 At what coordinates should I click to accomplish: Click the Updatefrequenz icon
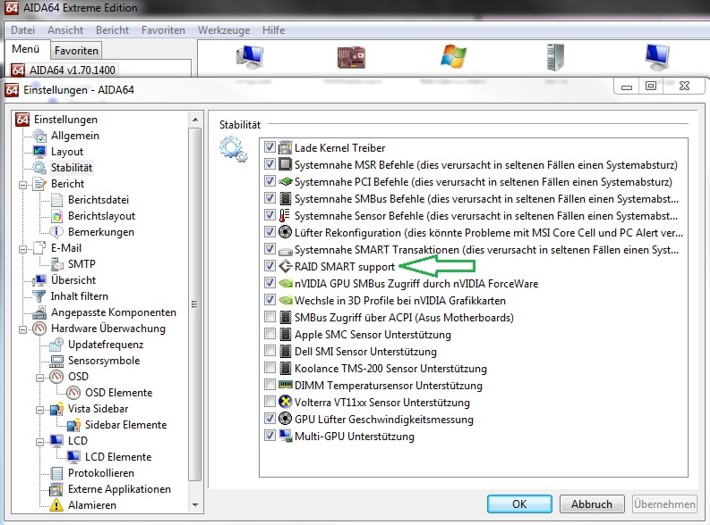pyautogui.click(x=57, y=344)
